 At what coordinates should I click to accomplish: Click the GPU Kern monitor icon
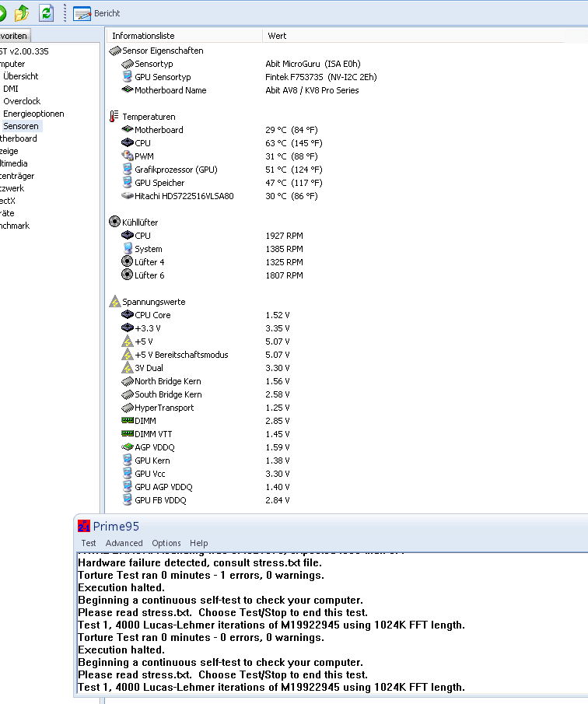(x=128, y=461)
